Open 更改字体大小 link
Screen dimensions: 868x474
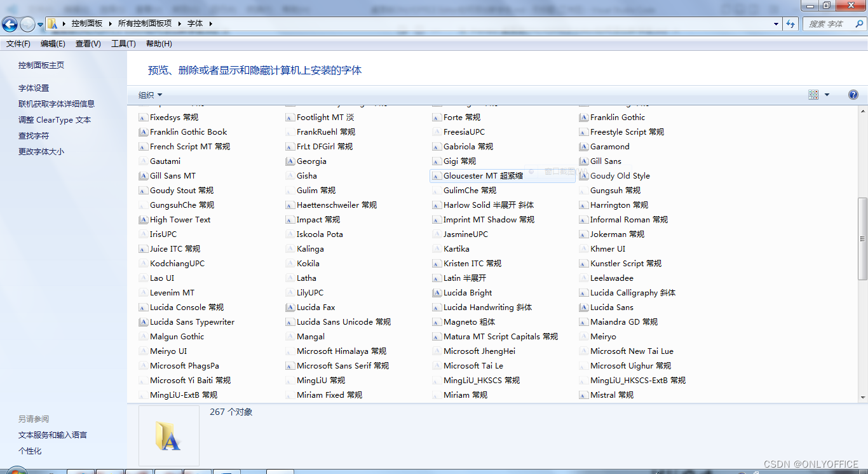(41, 152)
